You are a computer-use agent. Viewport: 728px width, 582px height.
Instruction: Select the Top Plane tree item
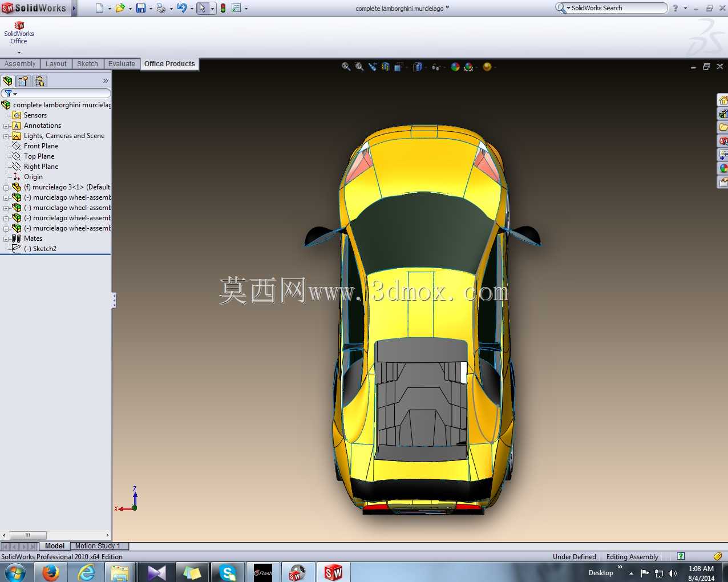tap(39, 156)
